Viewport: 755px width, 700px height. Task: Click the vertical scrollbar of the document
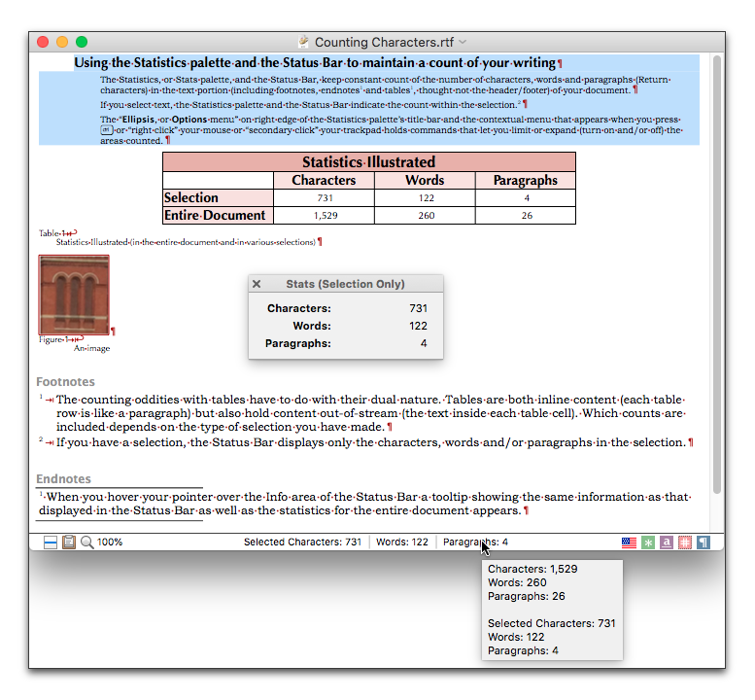[717, 274]
